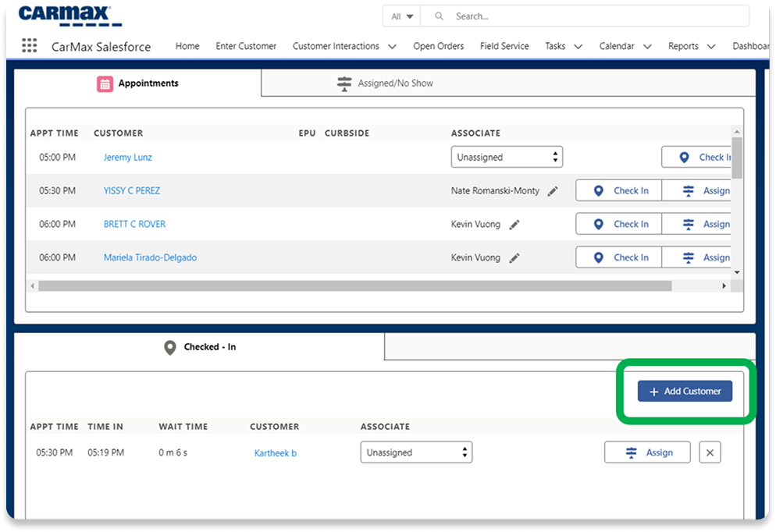Open the app launcher grid icon
Viewport: 776px width, 532px height.
(29, 45)
